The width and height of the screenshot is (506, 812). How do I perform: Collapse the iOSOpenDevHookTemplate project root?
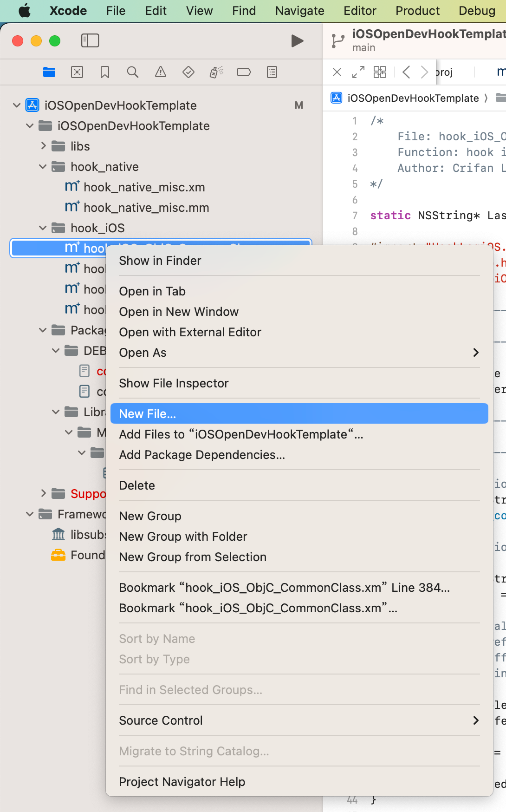click(x=17, y=105)
